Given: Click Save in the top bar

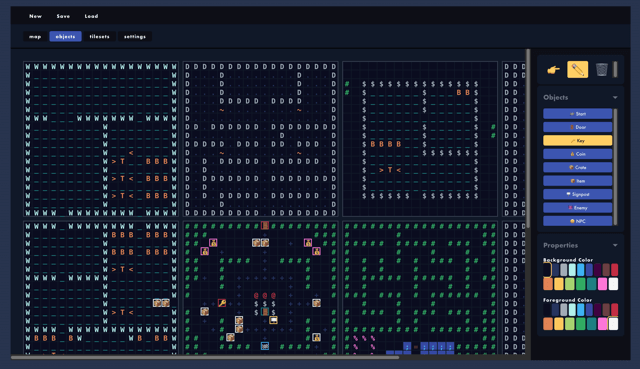Looking at the screenshot, I should [63, 16].
